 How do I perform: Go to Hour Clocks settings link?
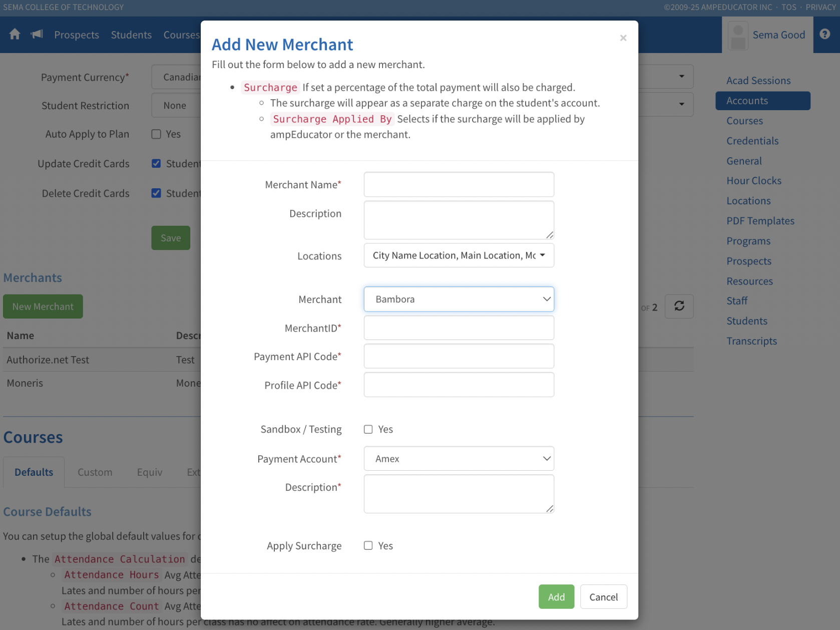pos(753,181)
